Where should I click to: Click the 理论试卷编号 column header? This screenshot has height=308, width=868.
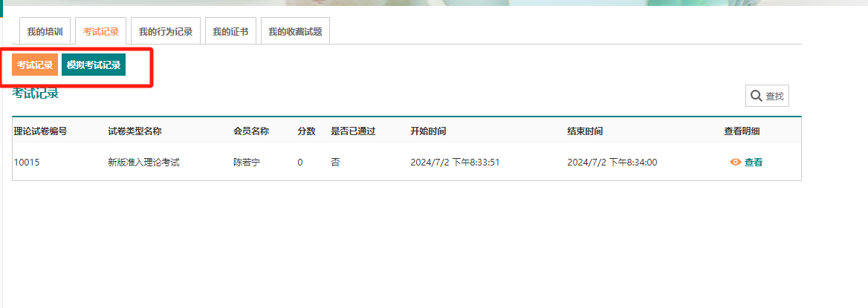pos(41,131)
